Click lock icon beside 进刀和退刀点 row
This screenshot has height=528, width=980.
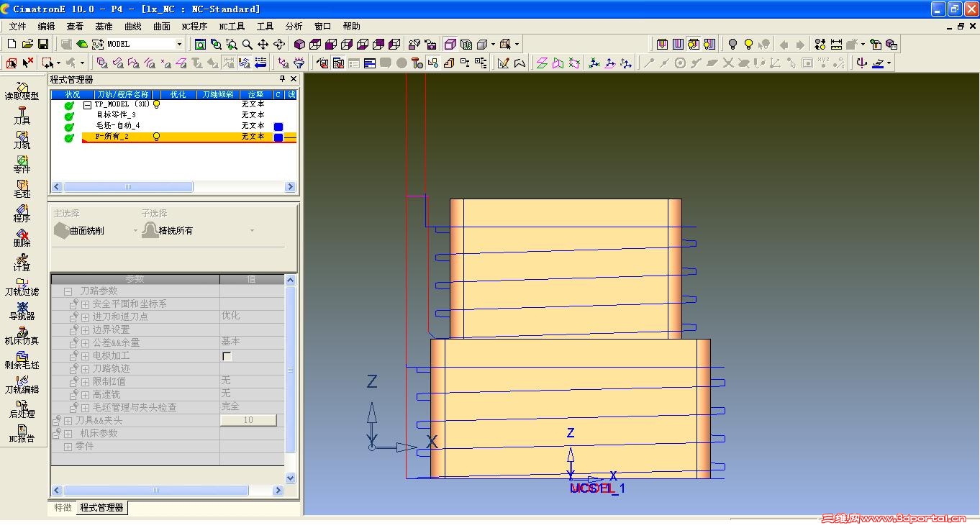point(73,317)
